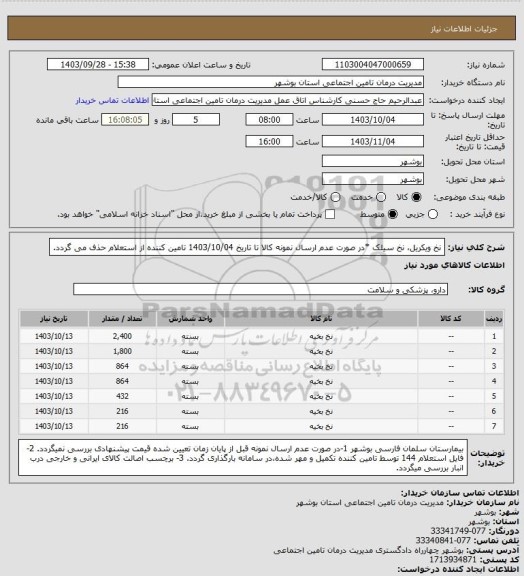Select the quantity 864 cell in row 3
The width and height of the screenshot is (524, 576).
click(x=122, y=366)
